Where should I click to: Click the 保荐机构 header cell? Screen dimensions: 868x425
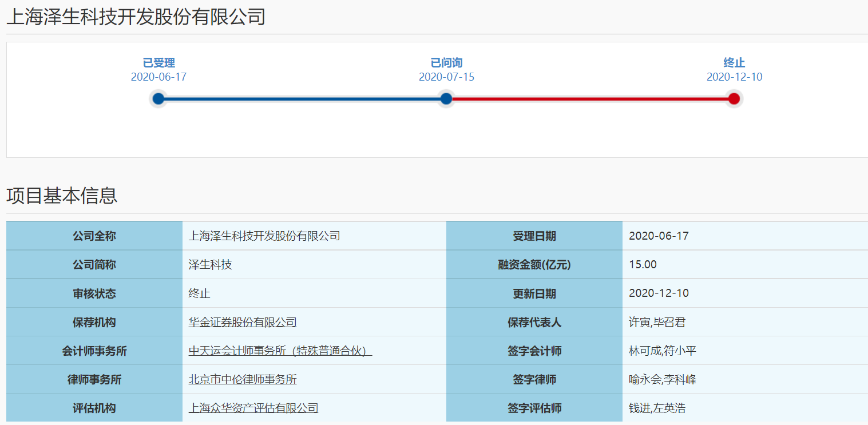click(x=94, y=322)
